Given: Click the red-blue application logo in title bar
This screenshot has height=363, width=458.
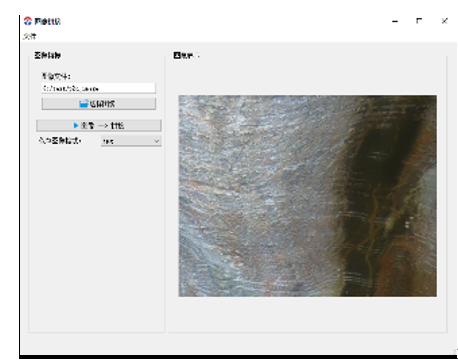Looking at the screenshot, I should pyautogui.click(x=28, y=21).
